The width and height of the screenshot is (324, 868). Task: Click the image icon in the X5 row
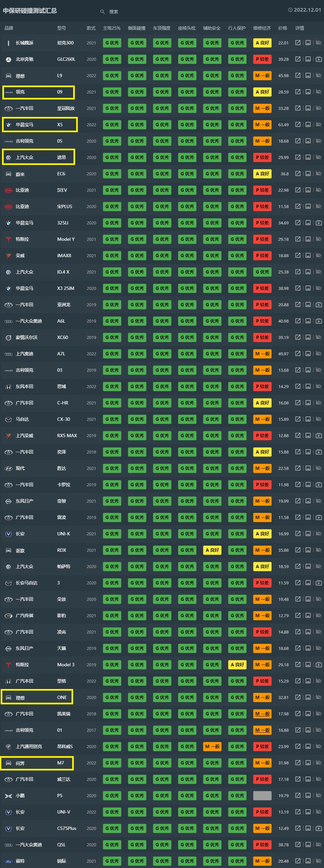click(308, 125)
